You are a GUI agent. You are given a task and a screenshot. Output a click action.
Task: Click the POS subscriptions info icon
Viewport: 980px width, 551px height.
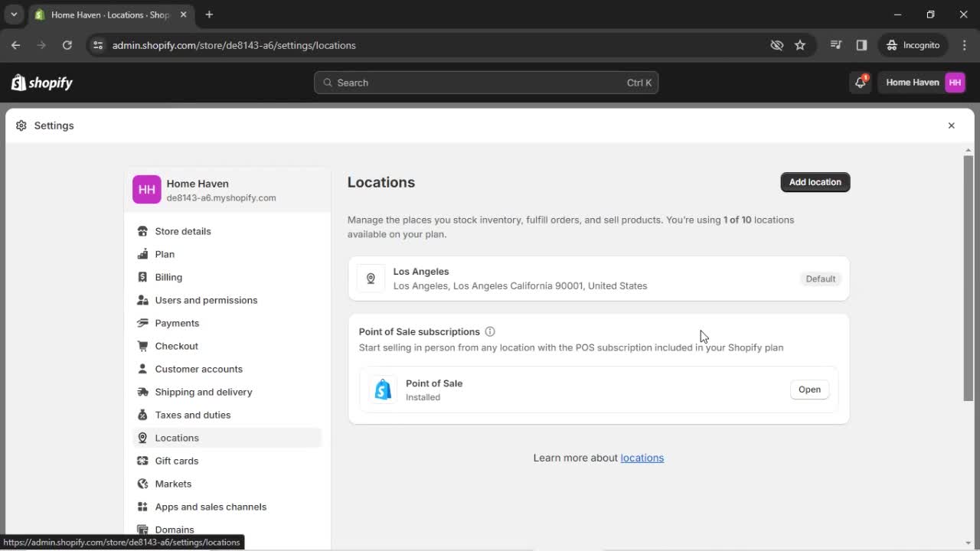[x=490, y=331]
